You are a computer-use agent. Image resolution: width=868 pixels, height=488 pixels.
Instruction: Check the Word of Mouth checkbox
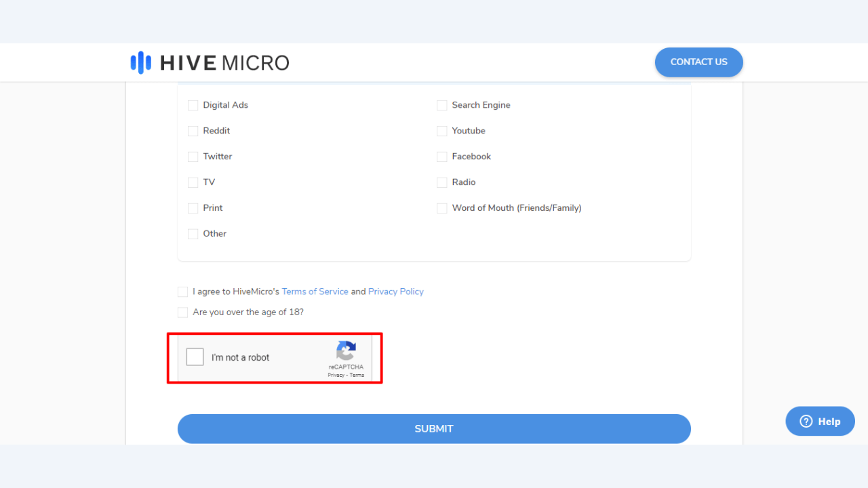pyautogui.click(x=442, y=208)
